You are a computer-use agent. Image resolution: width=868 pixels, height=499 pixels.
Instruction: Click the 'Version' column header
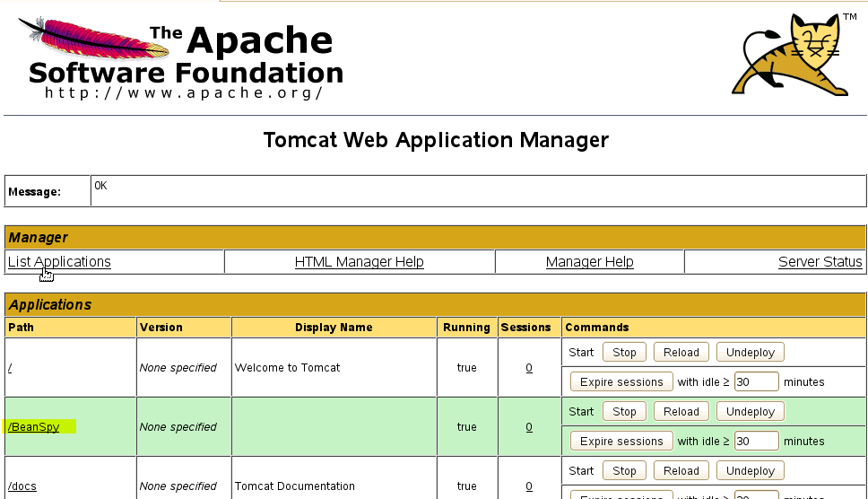coord(161,328)
